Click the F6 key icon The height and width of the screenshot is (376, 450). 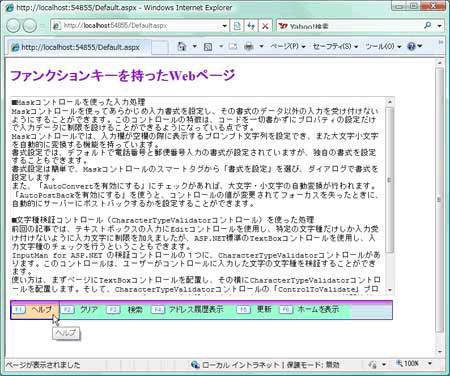286,310
